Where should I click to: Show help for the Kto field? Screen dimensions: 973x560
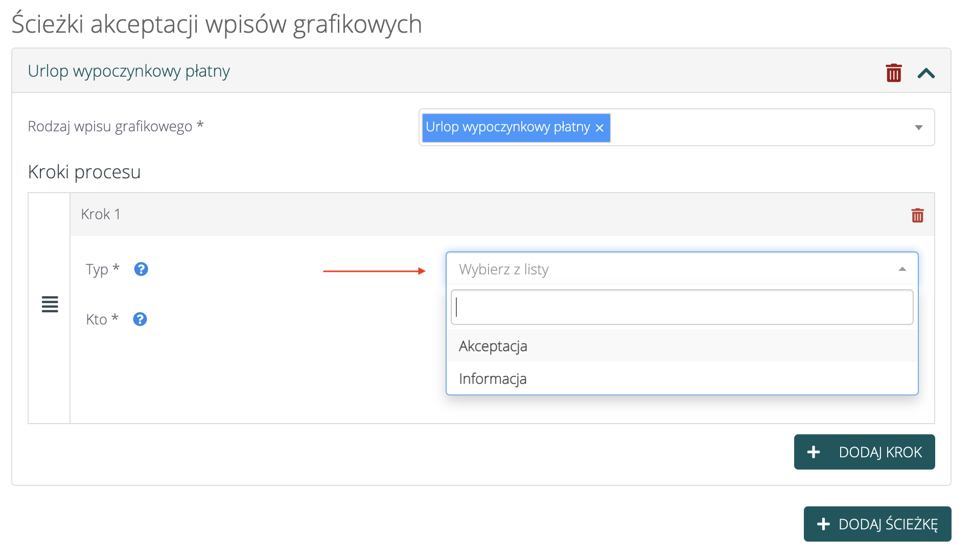coord(140,319)
